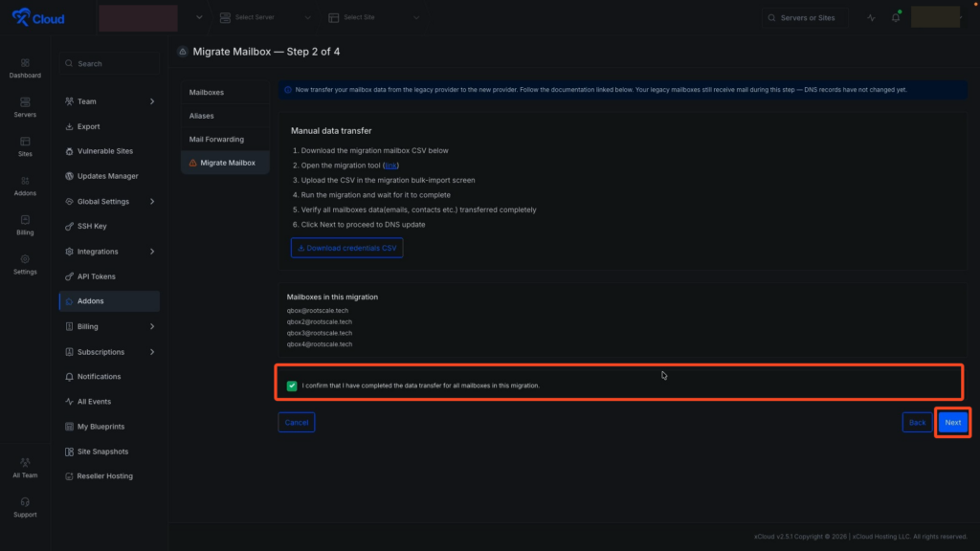The height and width of the screenshot is (551, 980).
Task: Click the info icon in banner
Action: pyautogui.click(x=288, y=90)
